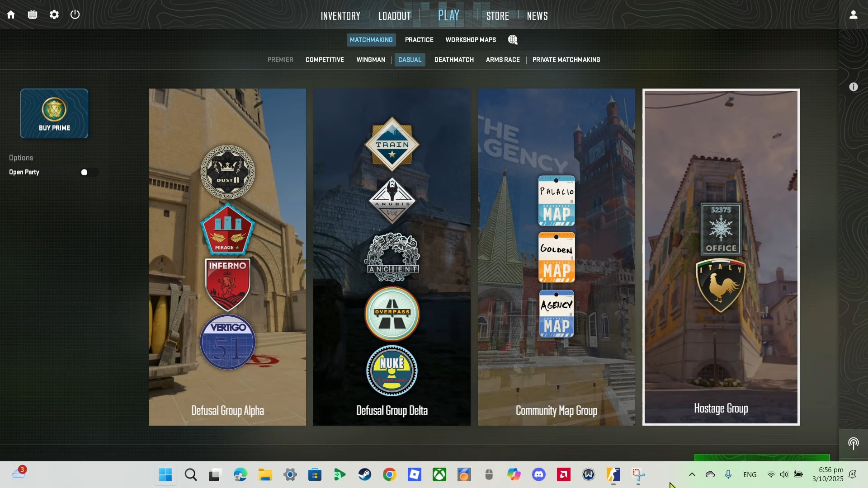Open the notifications bell in system tray
Image resolution: width=868 pixels, height=488 pixels.
pos(853,474)
